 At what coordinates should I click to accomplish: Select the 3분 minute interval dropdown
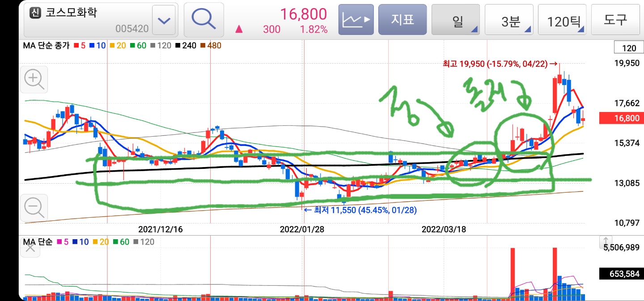click(x=509, y=20)
